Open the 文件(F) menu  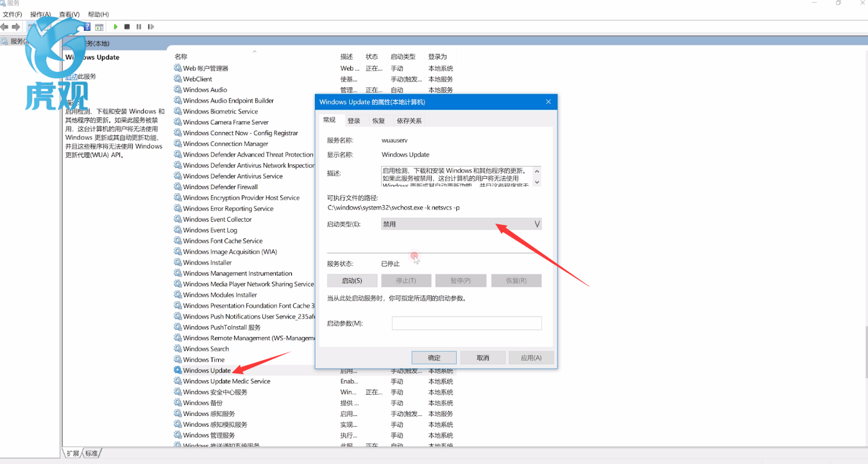[x=12, y=14]
